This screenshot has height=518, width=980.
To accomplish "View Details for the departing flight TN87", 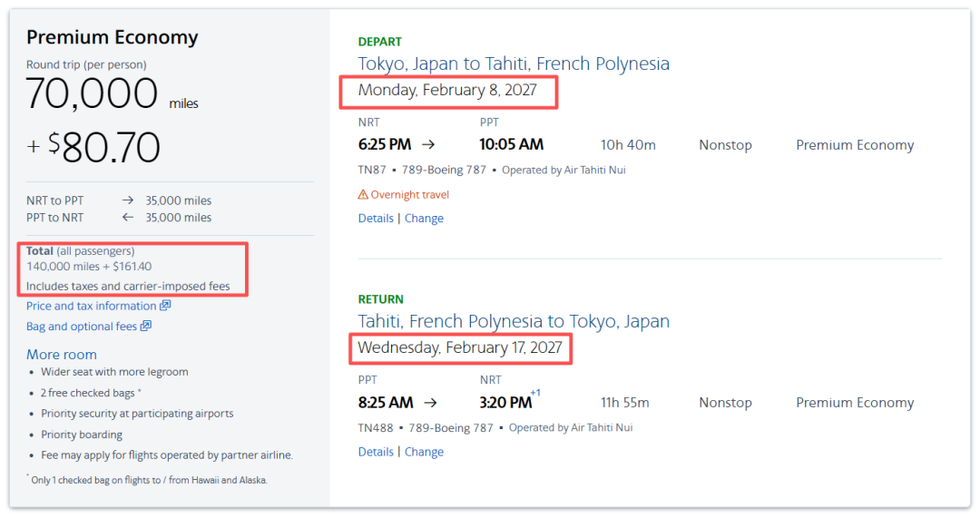I will [376, 218].
